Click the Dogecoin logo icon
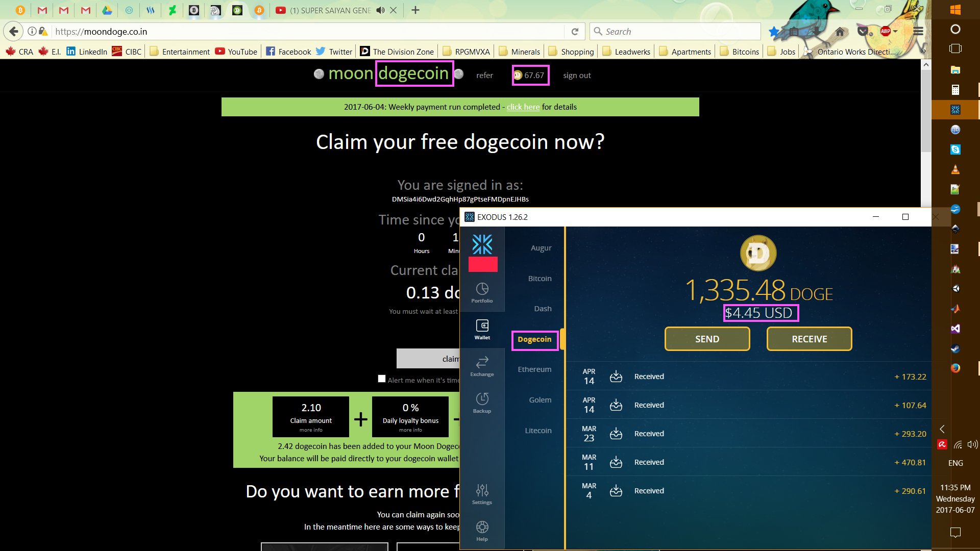980x551 pixels. click(x=758, y=253)
